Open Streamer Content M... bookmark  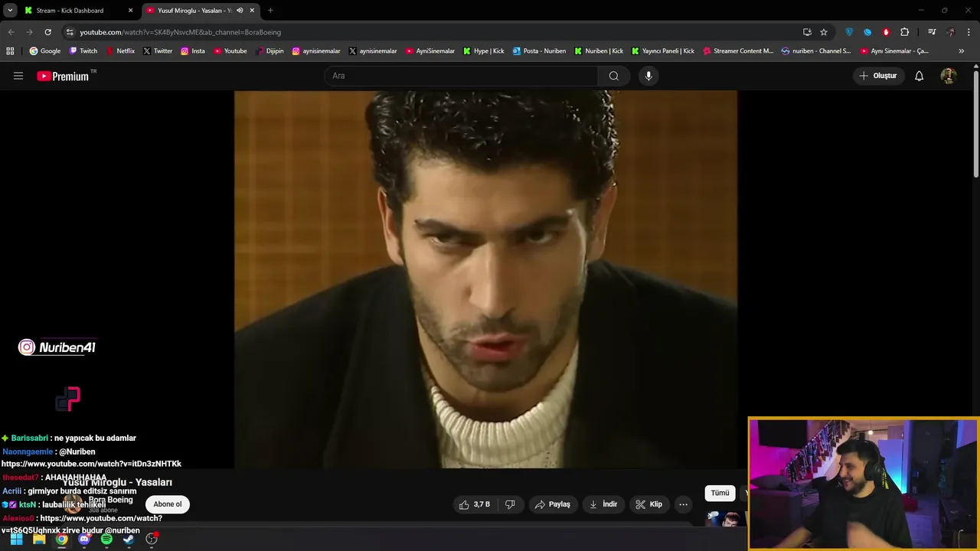pos(738,51)
